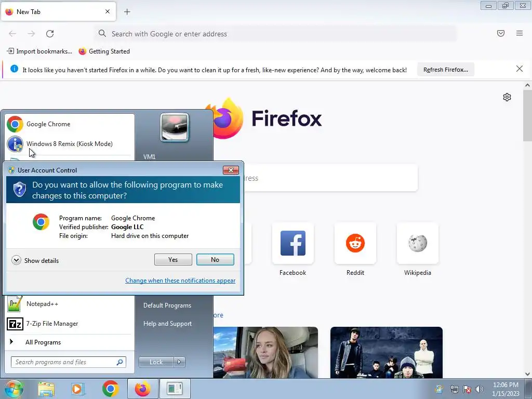Close the New Tab tab
The height and width of the screenshot is (399, 532).
click(108, 11)
